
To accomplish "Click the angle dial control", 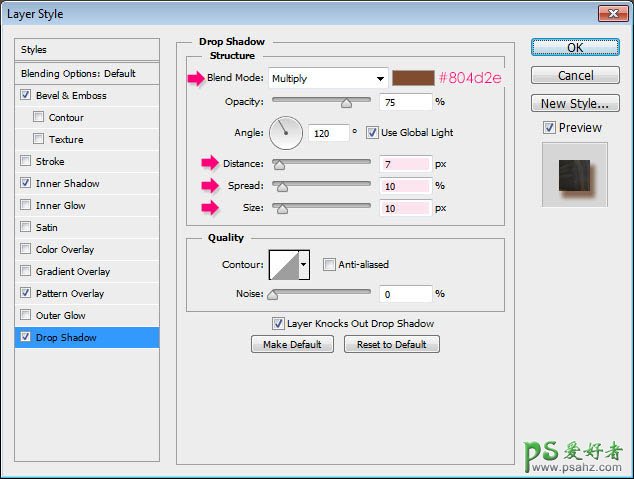I will click(285, 132).
